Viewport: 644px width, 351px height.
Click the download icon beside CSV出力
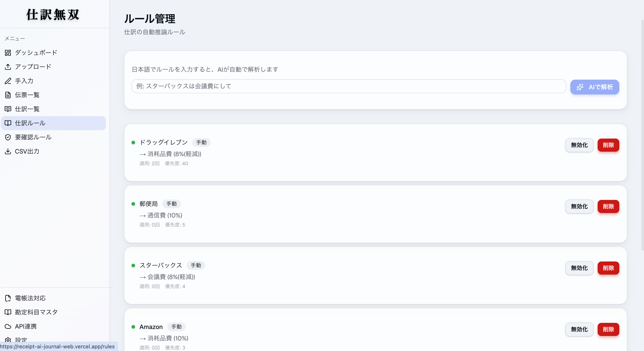pyautogui.click(x=8, y=151)
